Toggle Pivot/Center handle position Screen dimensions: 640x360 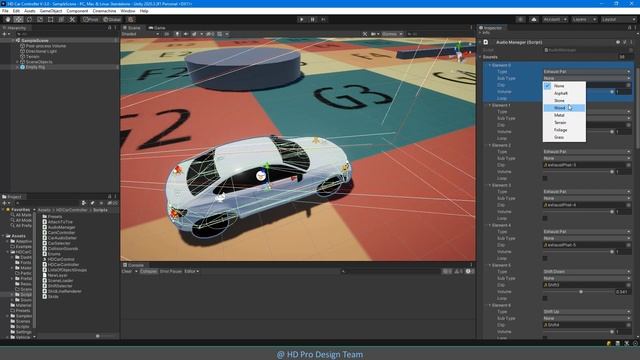91,19
